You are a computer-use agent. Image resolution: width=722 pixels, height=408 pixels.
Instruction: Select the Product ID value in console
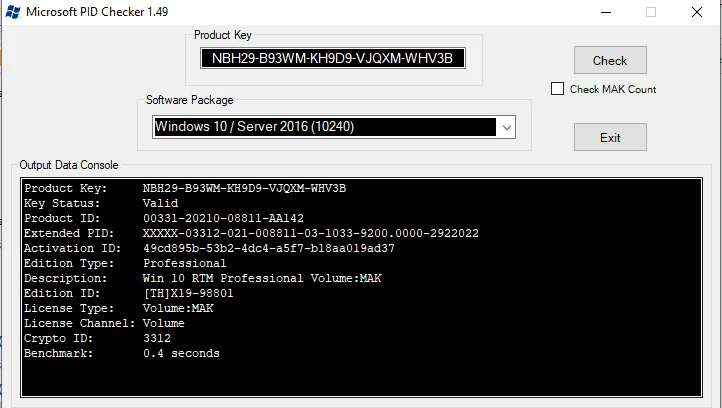point(223,218)
